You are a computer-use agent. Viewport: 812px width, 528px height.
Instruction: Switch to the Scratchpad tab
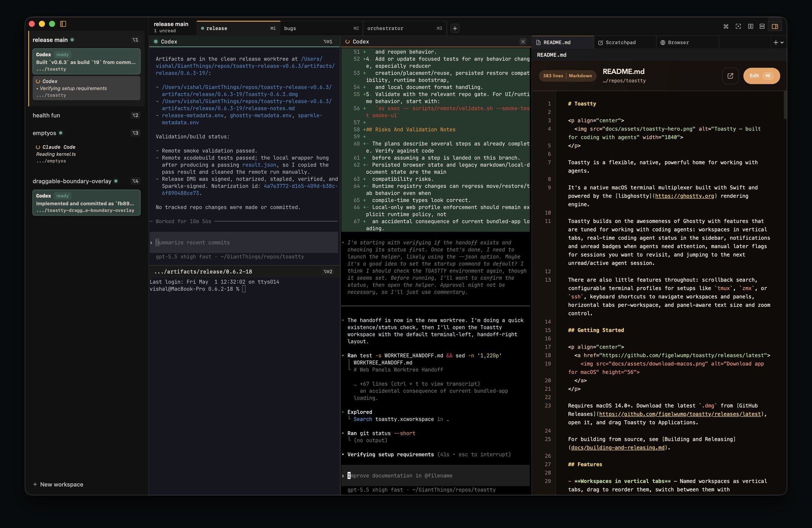tap(625, 42)
